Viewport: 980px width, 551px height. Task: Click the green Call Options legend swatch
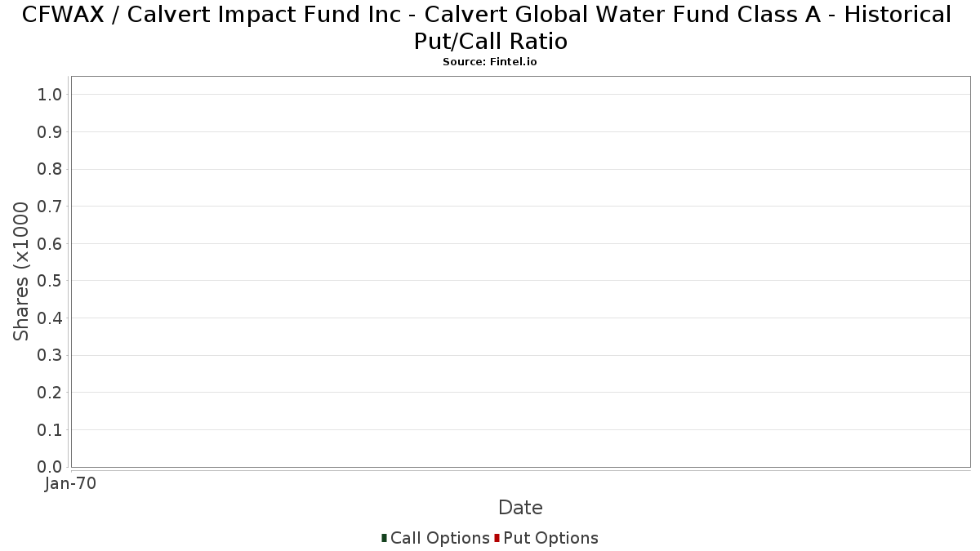pos(384,538)
